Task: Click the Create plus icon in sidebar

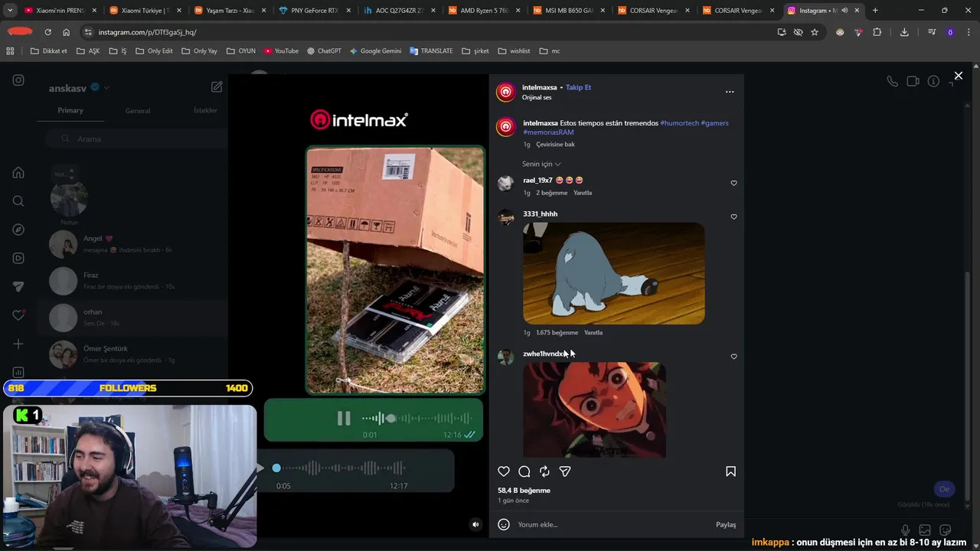Action: [x=18, y=344]
